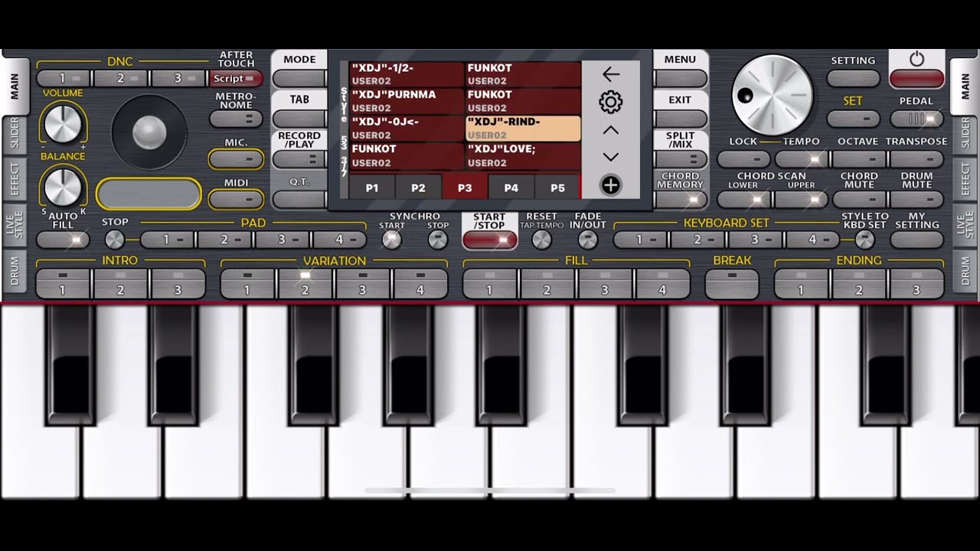Viewport: 980px width, 551px height.
Task: Click Ending 2 button
Action: pos(859,284)
